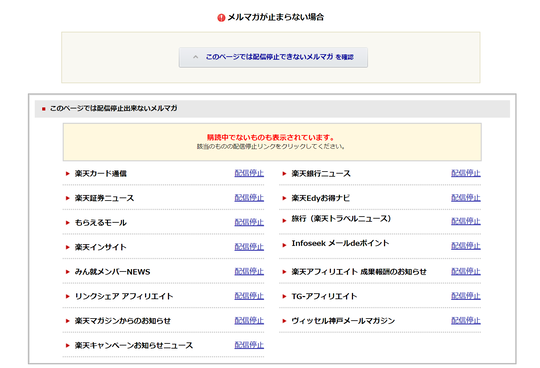Viewport: 540px width, 368px height.
Task: Click the このページでは配信停止出来ないメルマガ section header
Action: [272, 109]
